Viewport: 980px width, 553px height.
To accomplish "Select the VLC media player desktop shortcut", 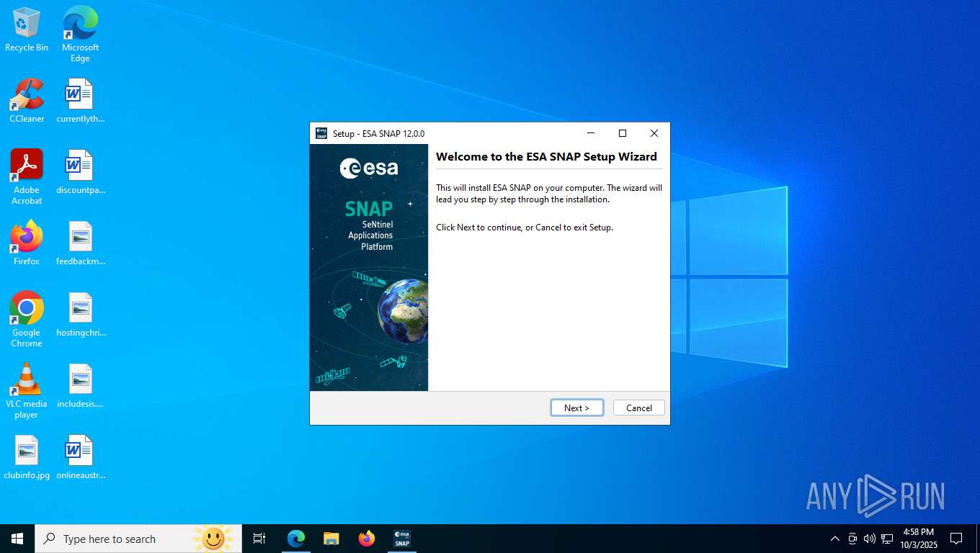I will click(27, 391).
